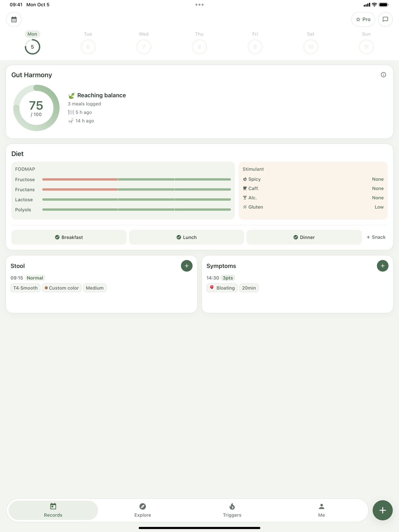399x532 pixels.
Task: Tap the Medium stool amount tag
Action: (x=95, y=288)
